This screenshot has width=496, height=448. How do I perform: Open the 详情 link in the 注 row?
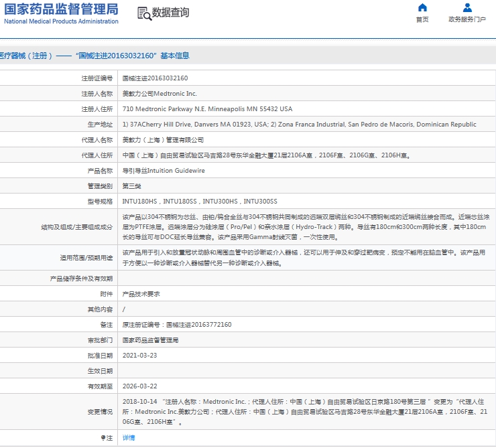pyautogui.click(x=129, y=438)
